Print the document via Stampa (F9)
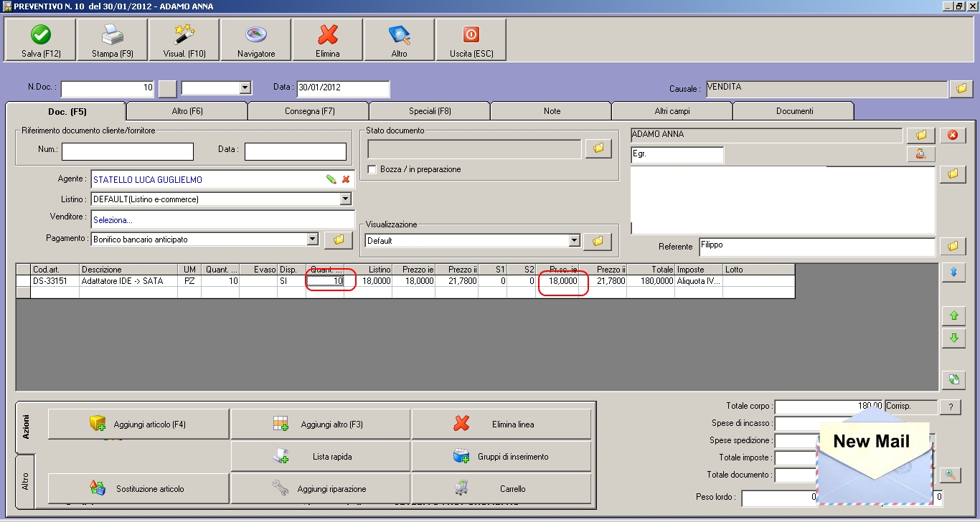 [113, 40]
